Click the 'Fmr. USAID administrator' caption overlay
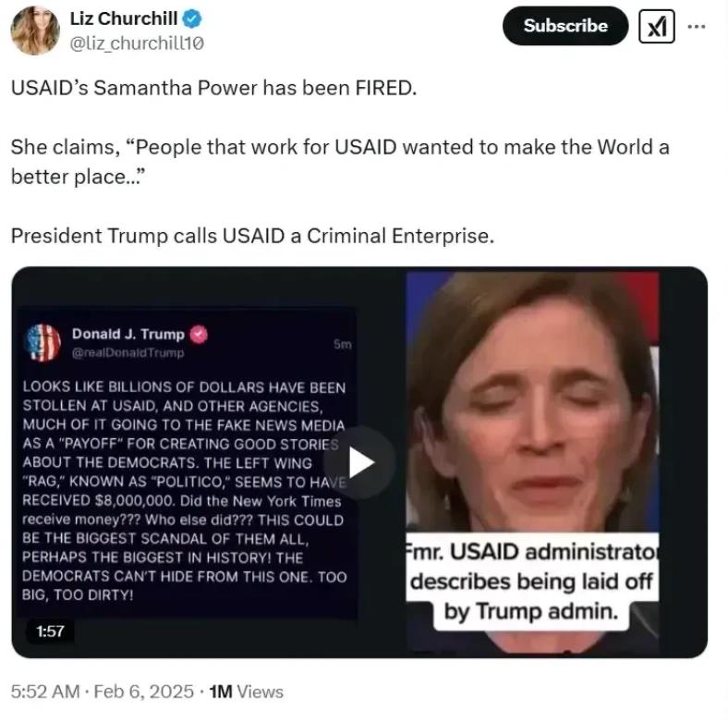 (532, 581)
